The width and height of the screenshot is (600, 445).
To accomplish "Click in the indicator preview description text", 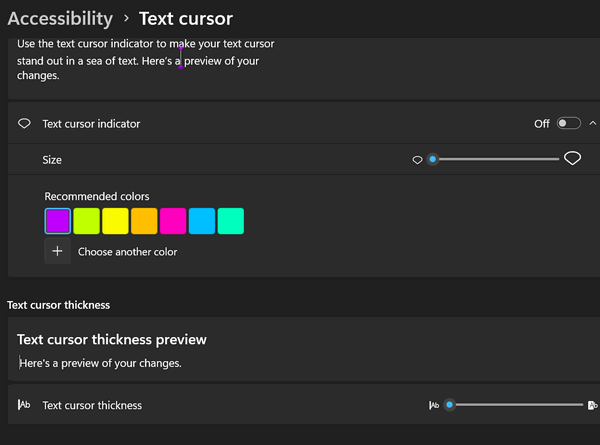I will [145, 60].
